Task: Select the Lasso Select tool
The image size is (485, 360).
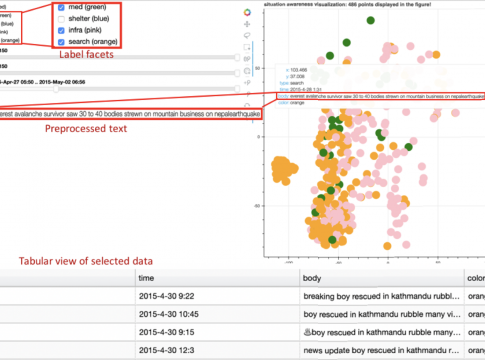Action: click(x=247, y=35)
